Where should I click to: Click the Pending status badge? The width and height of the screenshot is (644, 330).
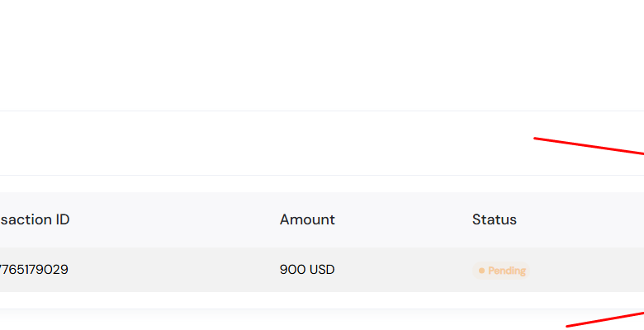pyautogui.click(x=501, y=271)
